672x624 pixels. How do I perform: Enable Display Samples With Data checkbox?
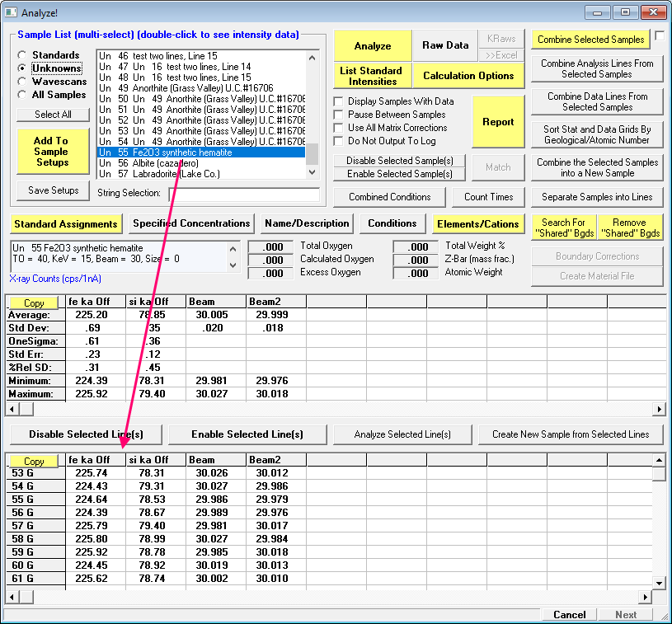[339, 101]
